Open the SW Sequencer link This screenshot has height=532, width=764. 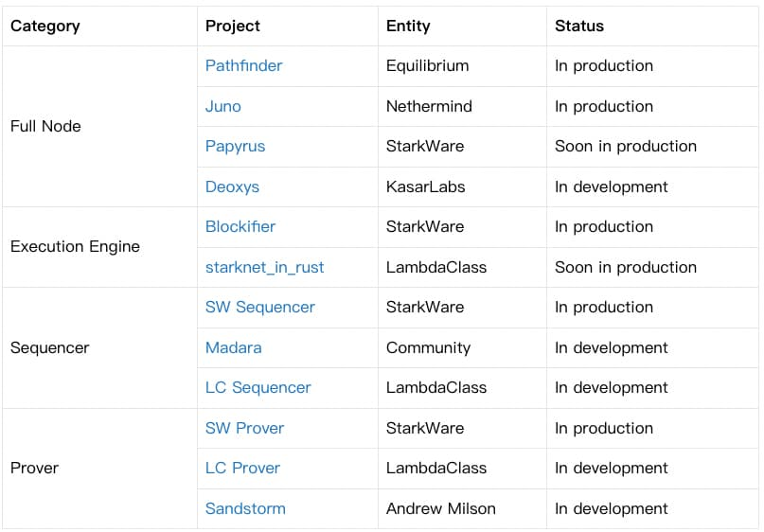260,307
